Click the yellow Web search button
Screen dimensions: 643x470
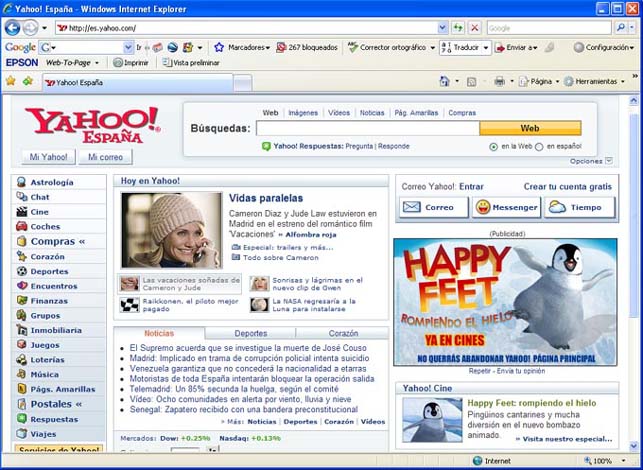530,128
